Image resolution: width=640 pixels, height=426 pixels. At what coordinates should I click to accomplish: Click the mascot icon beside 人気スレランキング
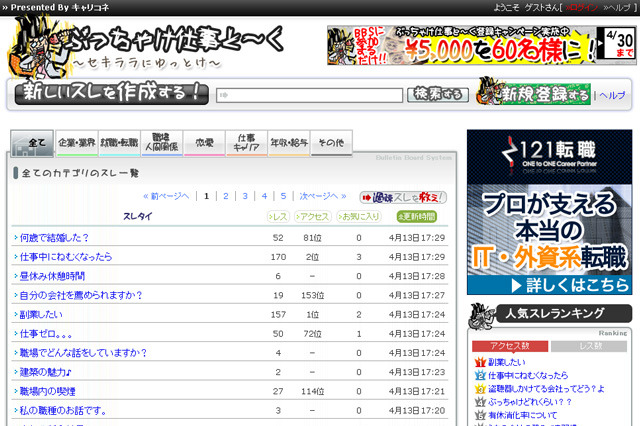(482, 316)
